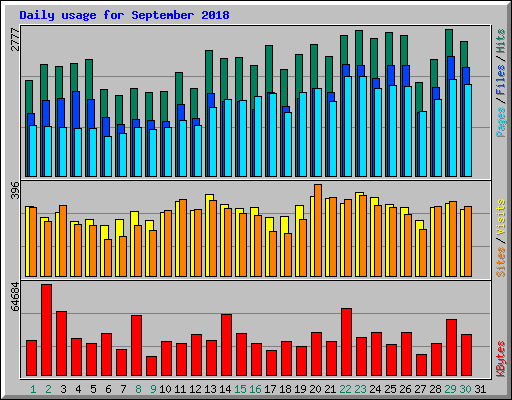
Task: Click day label 28 on the axis
Action: (435, 389)
